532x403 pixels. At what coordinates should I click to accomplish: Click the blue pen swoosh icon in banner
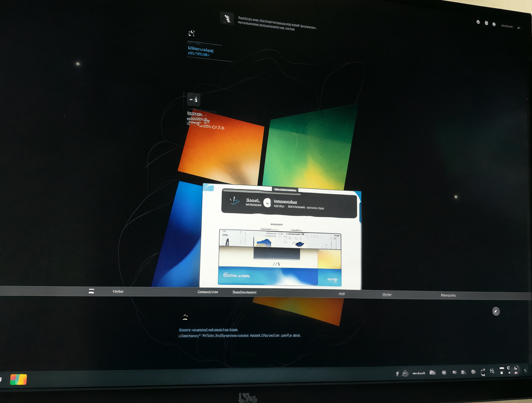[x=235, y=201]
